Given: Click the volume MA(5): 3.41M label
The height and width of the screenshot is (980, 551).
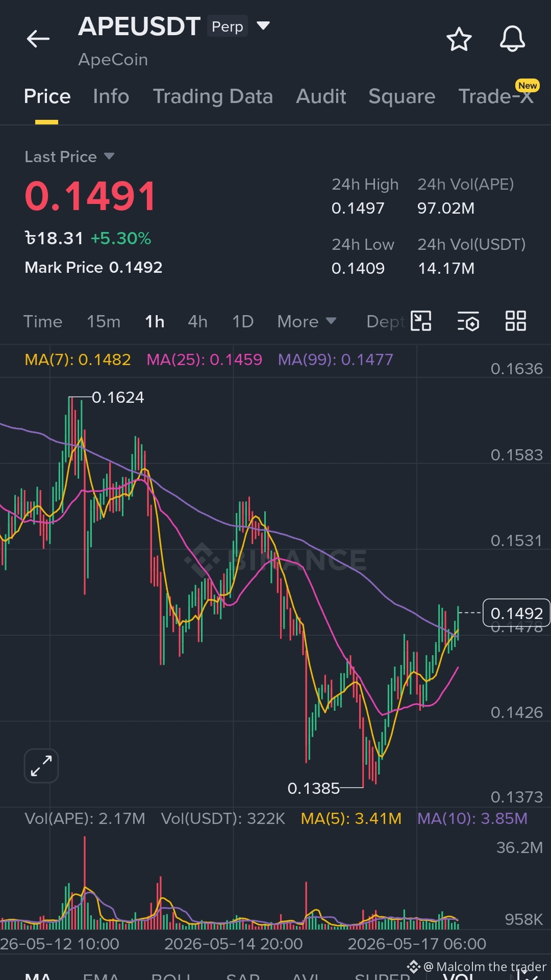Looking at the screenshot, I should [x=351, y=818].
